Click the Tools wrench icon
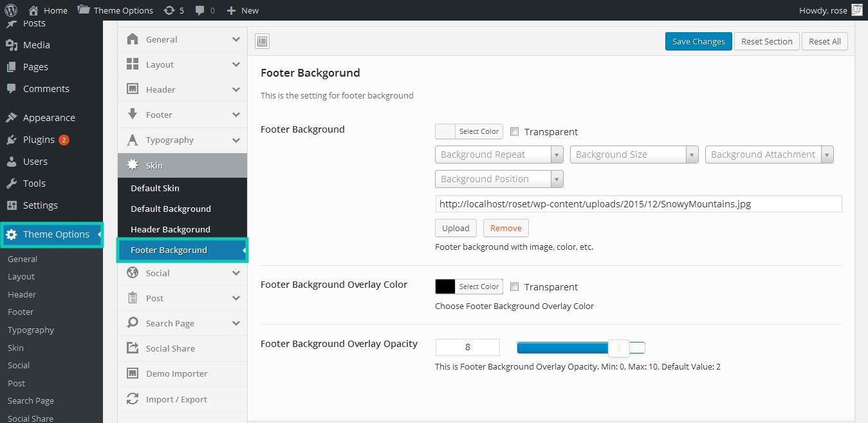 point(12,183)
